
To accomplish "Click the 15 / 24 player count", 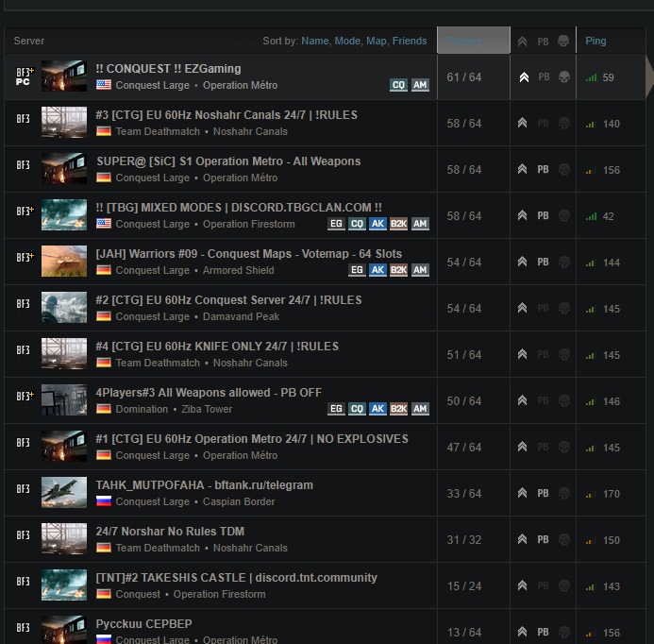I will pyautogui.click(x=464, y=586).
